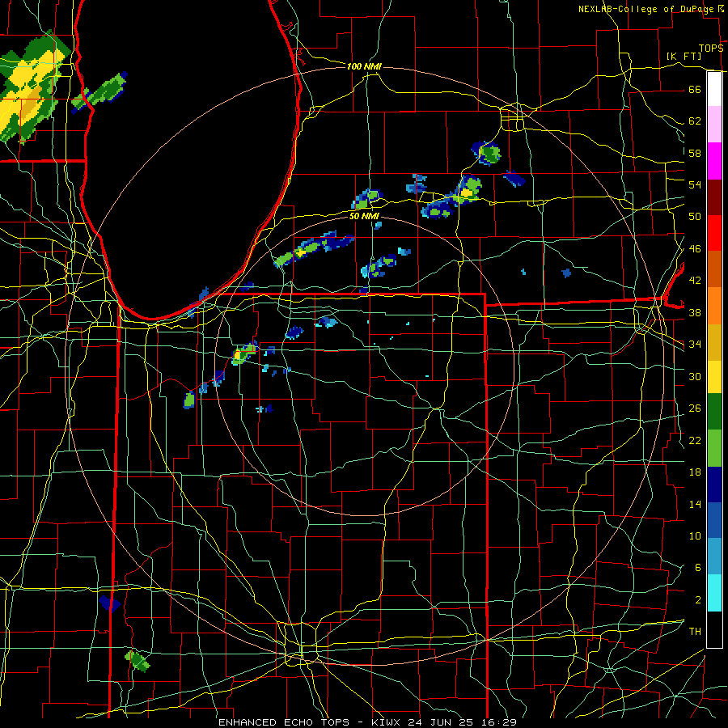
Task: Click the [K FT] units label
Action: coord(684,56)
